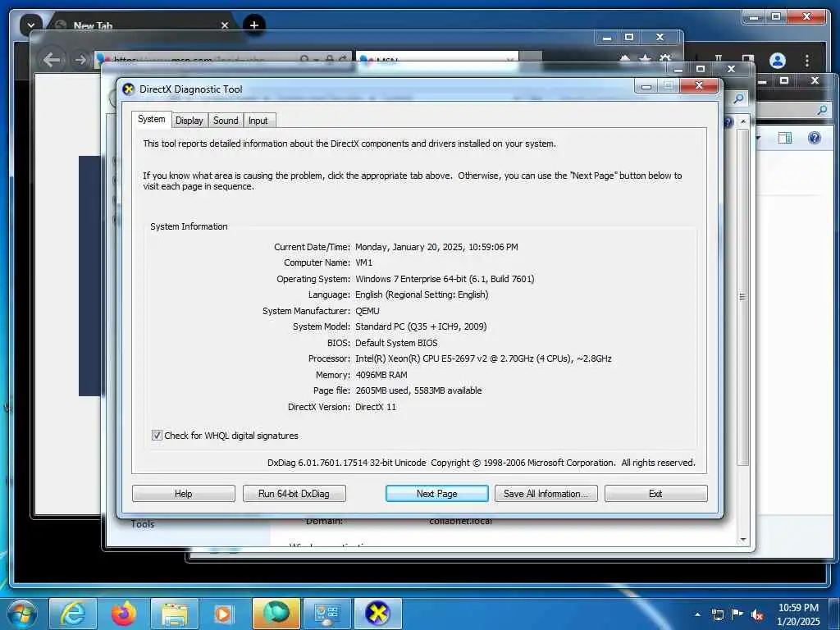The width and height of the screenshot is (840, 630).
Task: Click the Exit button
Action: pyautogui.click(x=655, y=493)
